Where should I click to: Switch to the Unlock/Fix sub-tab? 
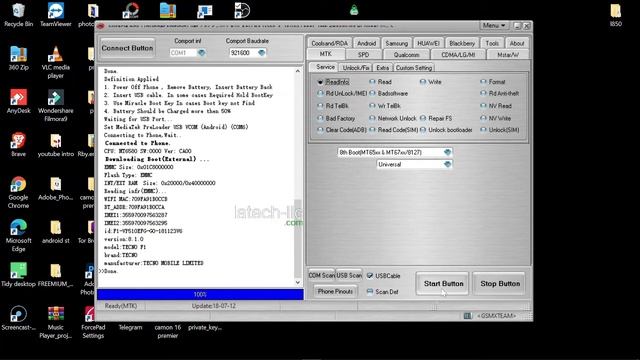tap(356, 67)
